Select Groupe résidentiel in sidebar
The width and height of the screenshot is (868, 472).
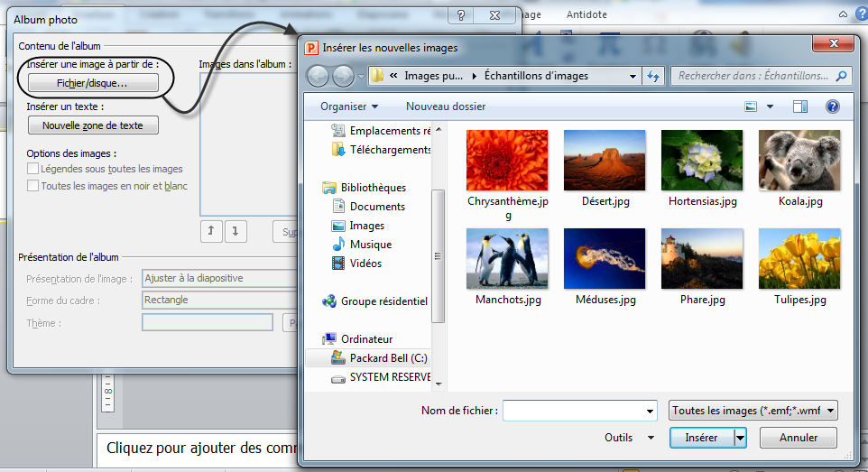pos(374,301)
